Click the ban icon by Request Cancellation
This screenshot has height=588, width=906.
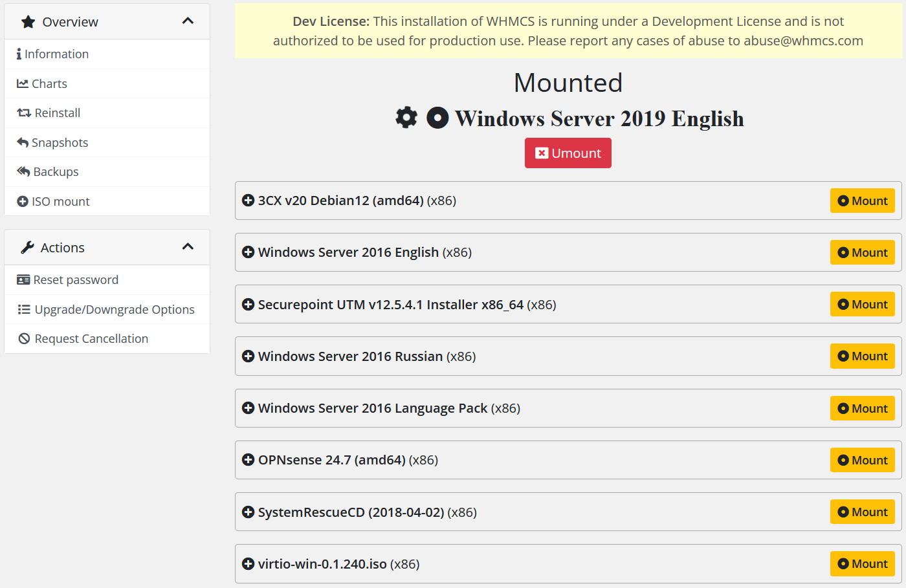24,339
